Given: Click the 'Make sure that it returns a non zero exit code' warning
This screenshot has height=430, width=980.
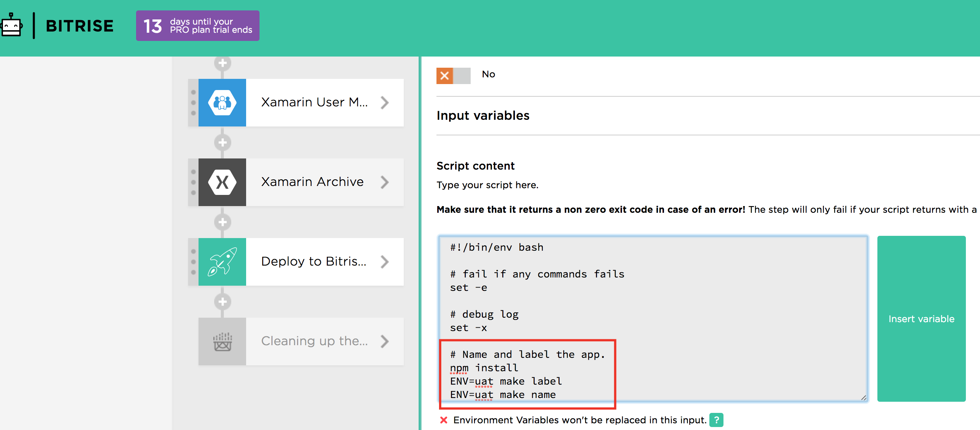Looking at the screenshot, I should click(590, 209).
